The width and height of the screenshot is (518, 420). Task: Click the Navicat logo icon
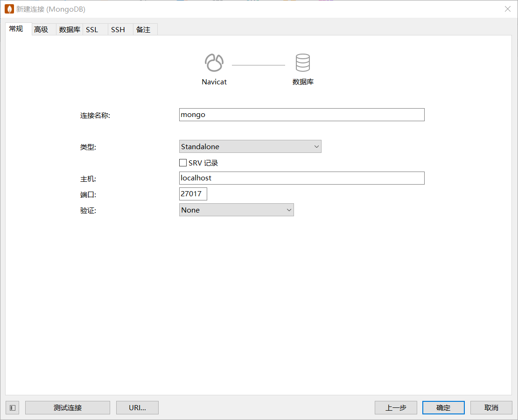pos(214,62)
